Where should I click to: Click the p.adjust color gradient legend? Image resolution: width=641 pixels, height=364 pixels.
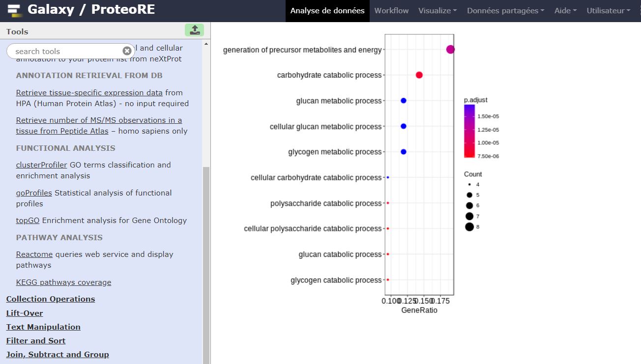coord(469,131)
